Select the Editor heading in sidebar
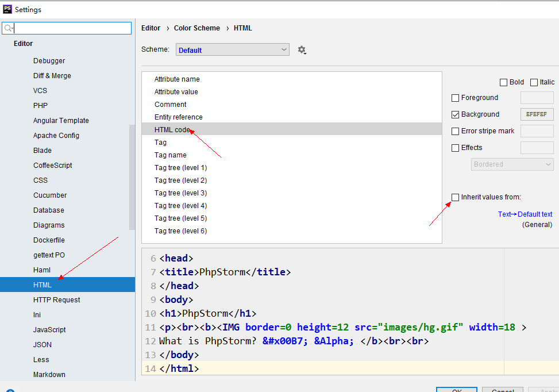 23,44
